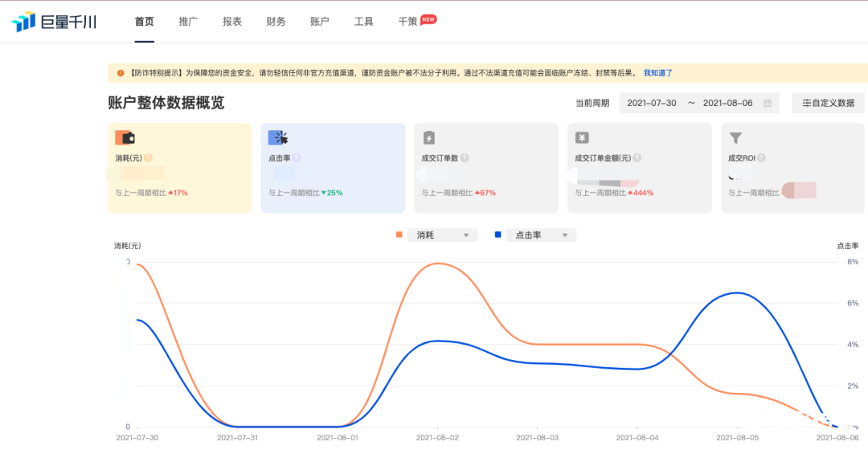Click the funnel icon on 成交ROI card
This screenshot has width=868, height=458.
(735, 137)
